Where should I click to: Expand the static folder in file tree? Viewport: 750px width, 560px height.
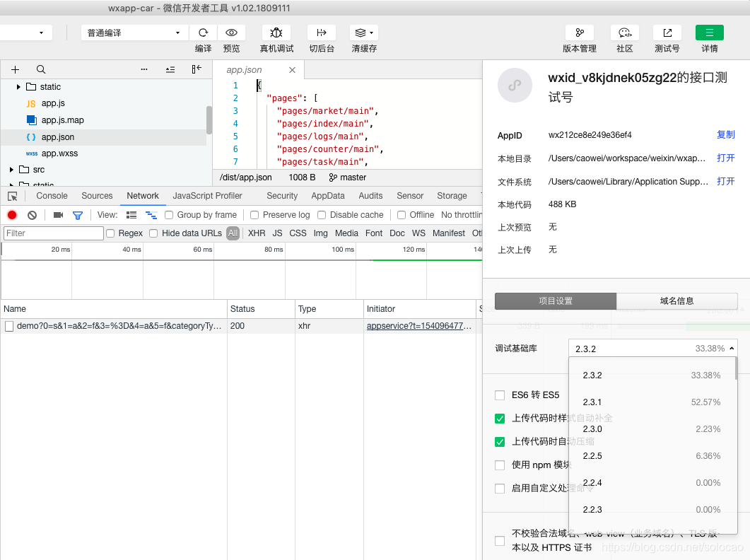tap(18, 87)
